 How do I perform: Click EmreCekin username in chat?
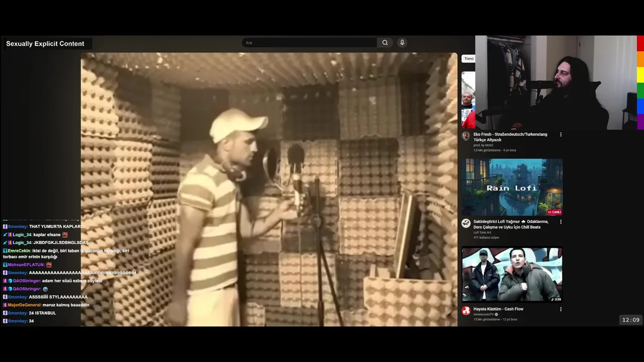pyautogui.click(x=19, y=251)
